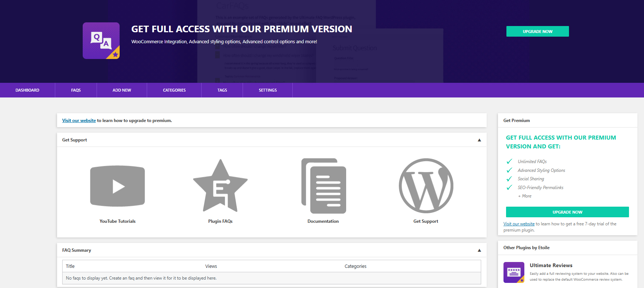
Task: Click the 'Other Plugins by Etoile' heading
Action: (527, 248)
